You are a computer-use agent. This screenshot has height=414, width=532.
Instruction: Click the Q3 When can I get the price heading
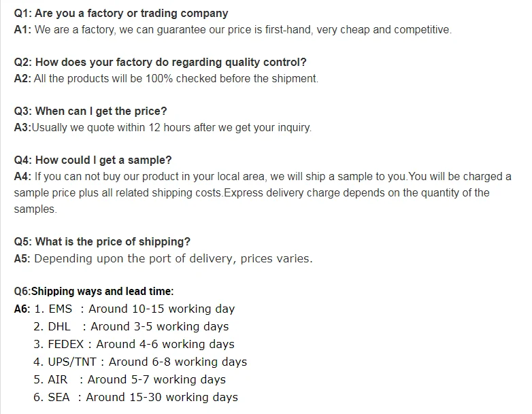point(90,111)
